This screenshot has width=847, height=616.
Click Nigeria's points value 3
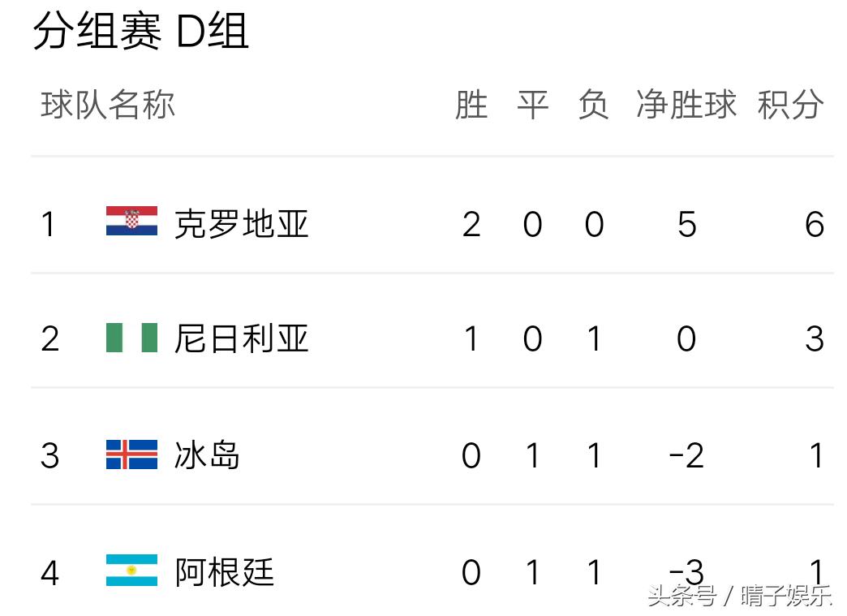[x=815, y=339]
